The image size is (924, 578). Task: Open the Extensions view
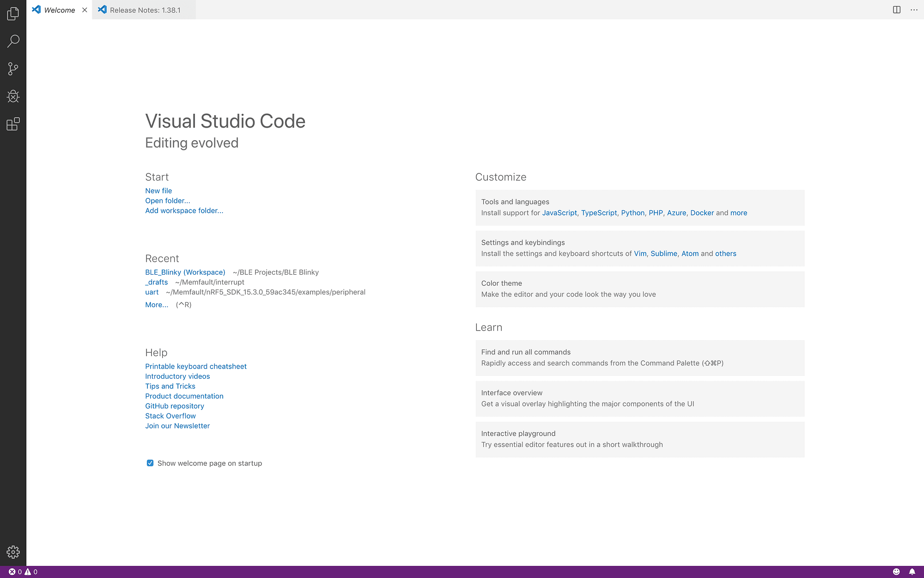12,124
